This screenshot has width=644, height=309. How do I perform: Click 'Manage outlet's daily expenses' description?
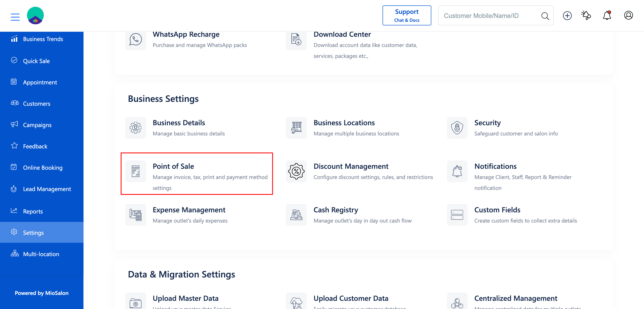(x=190, y=221)
